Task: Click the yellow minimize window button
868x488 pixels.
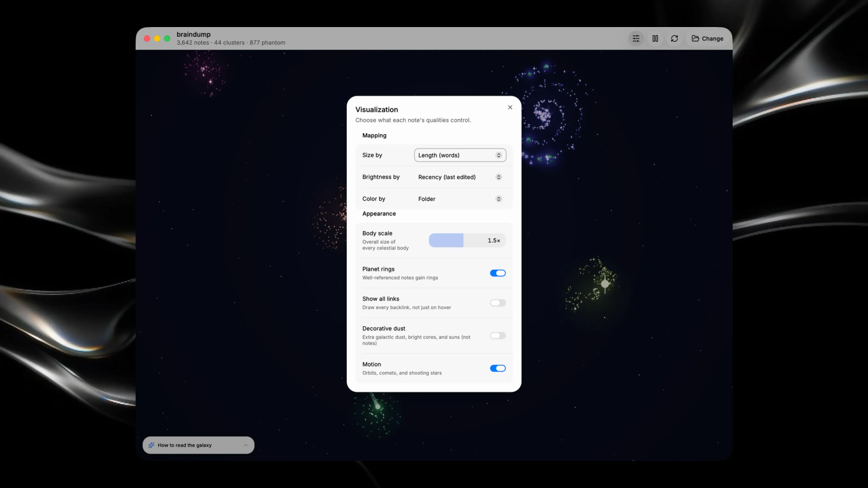Action: click(x=157, y=38)
